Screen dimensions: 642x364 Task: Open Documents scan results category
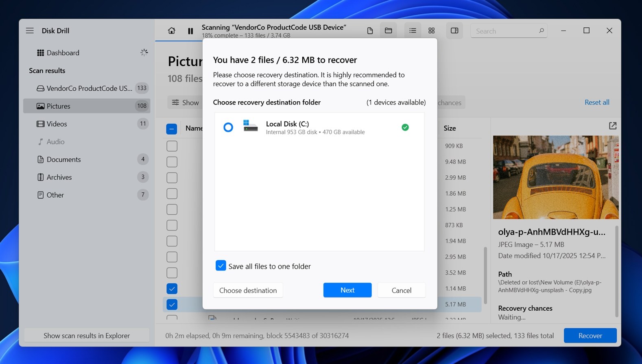point(63,159)
